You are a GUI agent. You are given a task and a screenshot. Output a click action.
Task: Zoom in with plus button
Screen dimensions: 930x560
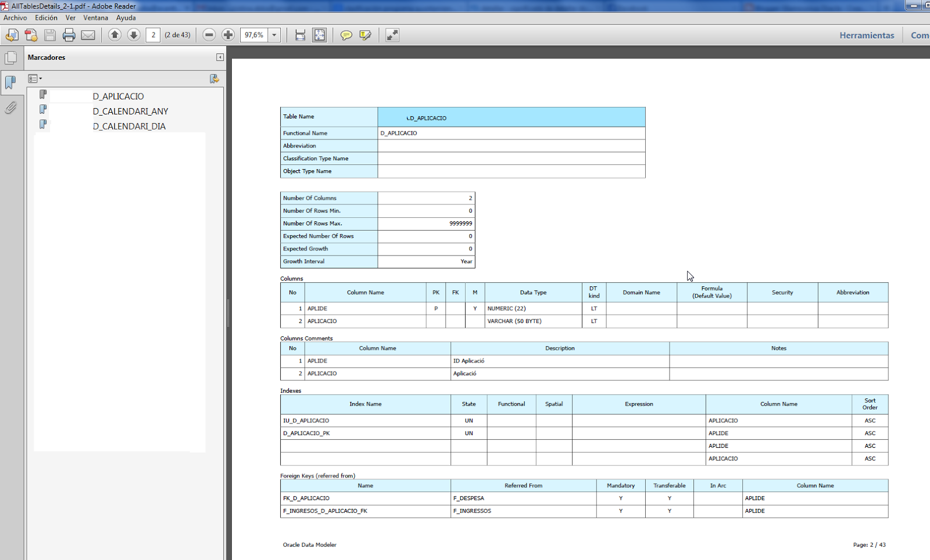click(x=228, y=35)
